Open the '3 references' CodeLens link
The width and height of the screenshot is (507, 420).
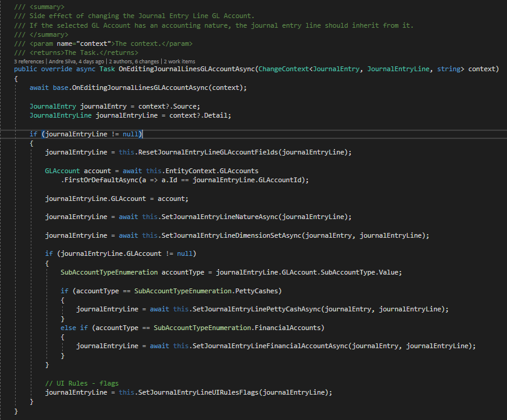pos(29,62)
